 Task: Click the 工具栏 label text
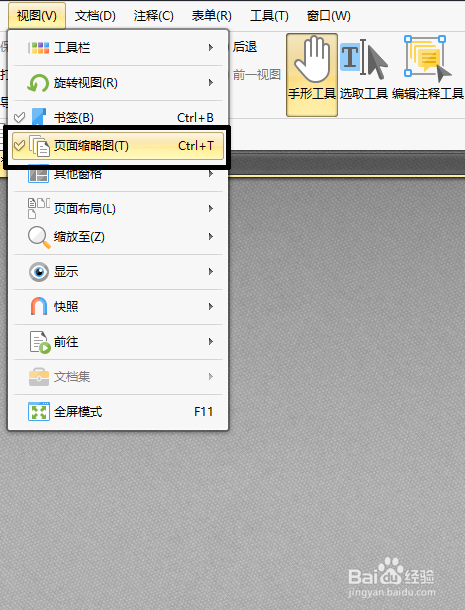(72, 48)
